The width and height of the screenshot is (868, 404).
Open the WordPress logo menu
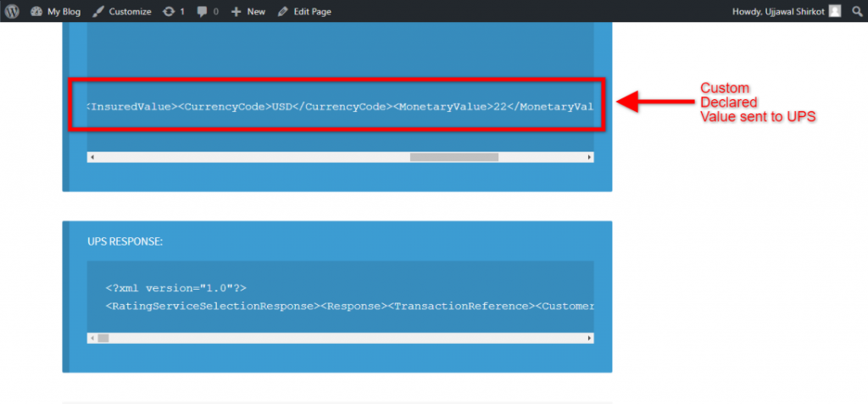(12, 11)
